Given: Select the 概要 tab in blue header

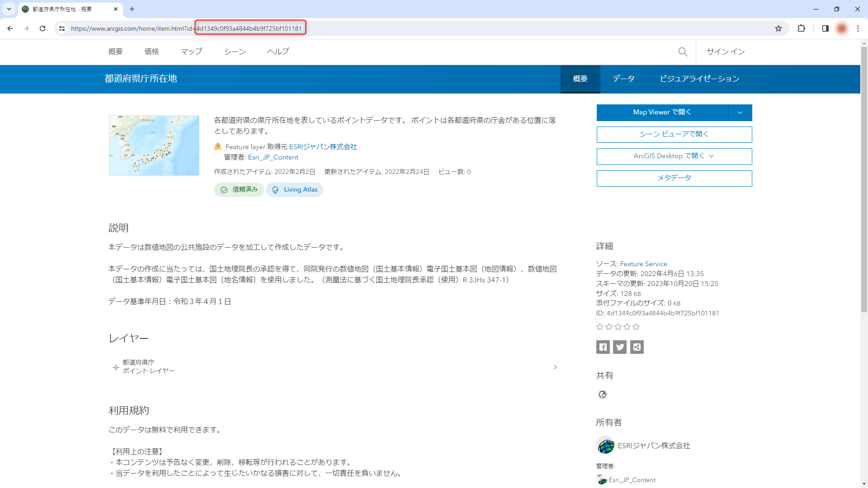Looking at the screenshot, I should (x=580, y=79).
